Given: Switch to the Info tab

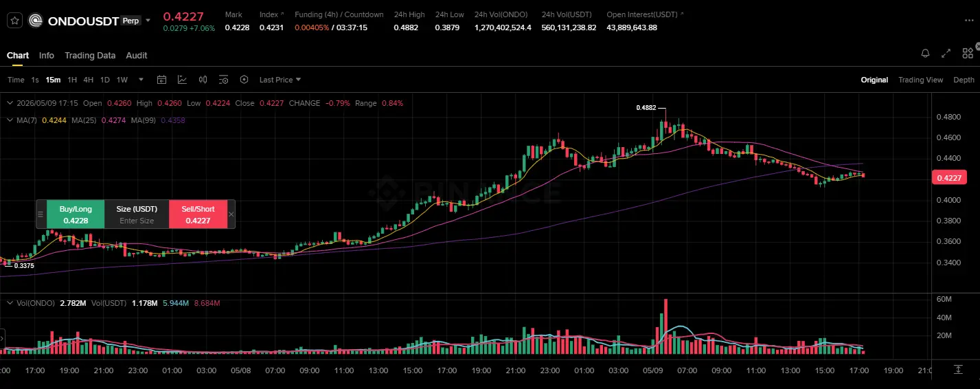Looking at the screenshot, I should (47, 55).
